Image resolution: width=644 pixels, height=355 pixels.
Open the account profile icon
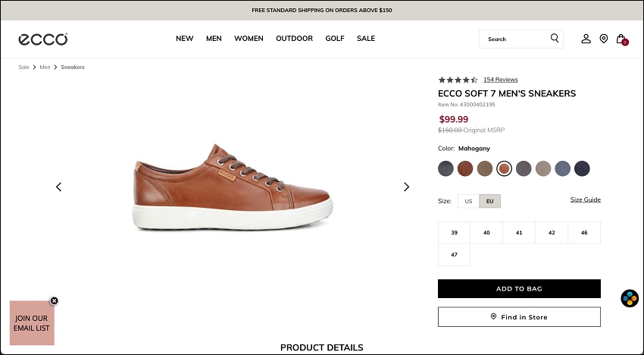[x=586, y=39]
